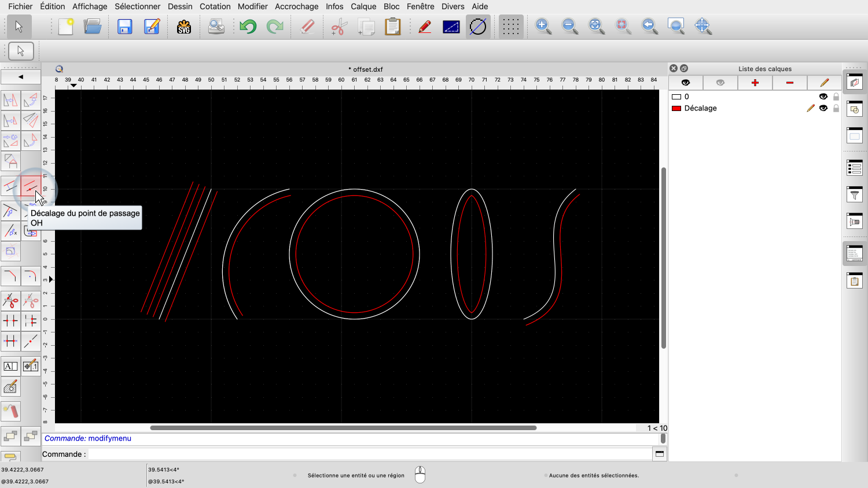Click the white layer 0 color swatch
Viewport: 868px width, 488px height.
pyautogui.click(x=676, y=97)
